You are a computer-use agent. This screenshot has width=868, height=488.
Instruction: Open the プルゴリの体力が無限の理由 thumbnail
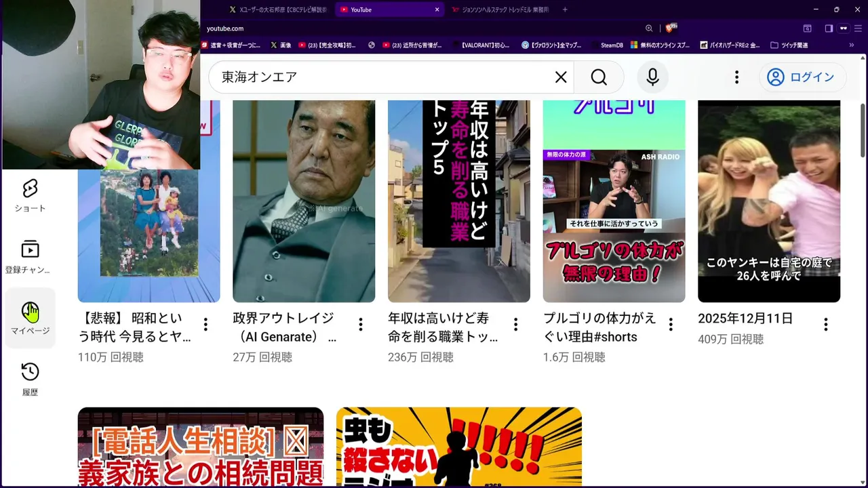click(614, 201)
